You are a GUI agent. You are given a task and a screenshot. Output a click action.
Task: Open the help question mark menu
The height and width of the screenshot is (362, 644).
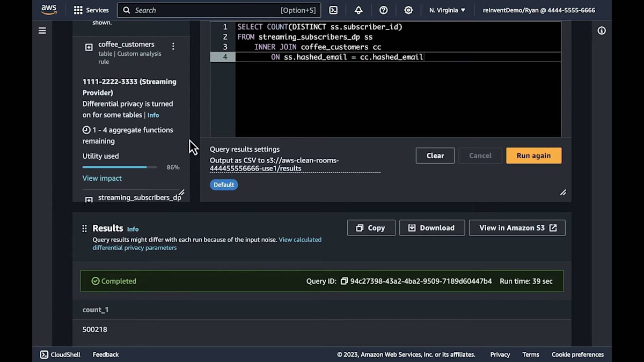tap(383, 10)
